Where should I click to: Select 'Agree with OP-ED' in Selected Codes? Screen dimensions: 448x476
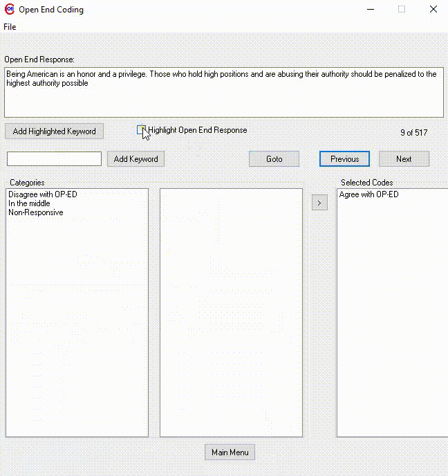point(368,194)
